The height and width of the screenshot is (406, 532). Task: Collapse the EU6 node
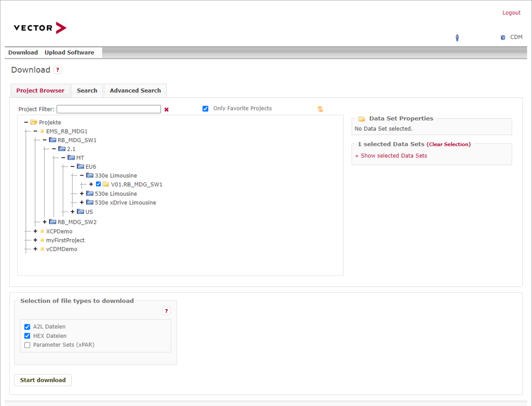click(x=72, y=166)
